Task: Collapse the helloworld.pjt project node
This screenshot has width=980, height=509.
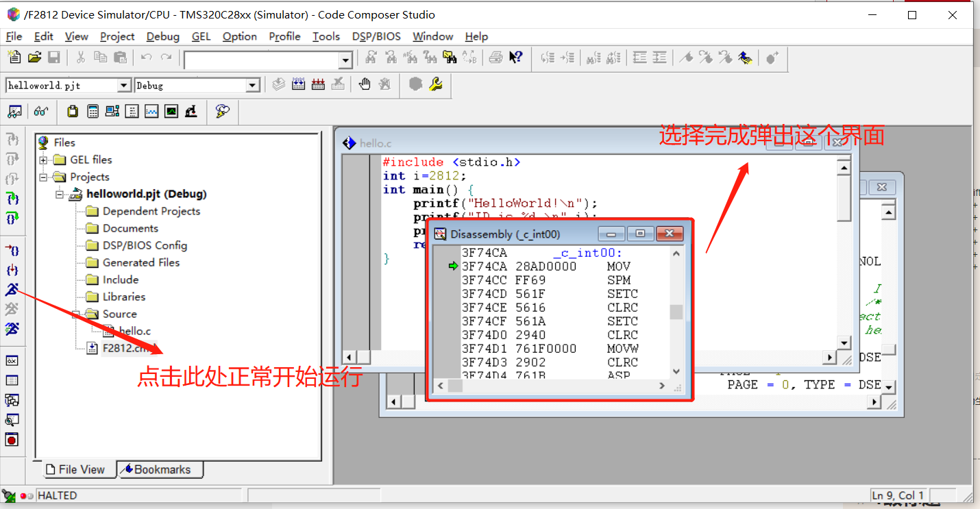Action: pos(60,194)
